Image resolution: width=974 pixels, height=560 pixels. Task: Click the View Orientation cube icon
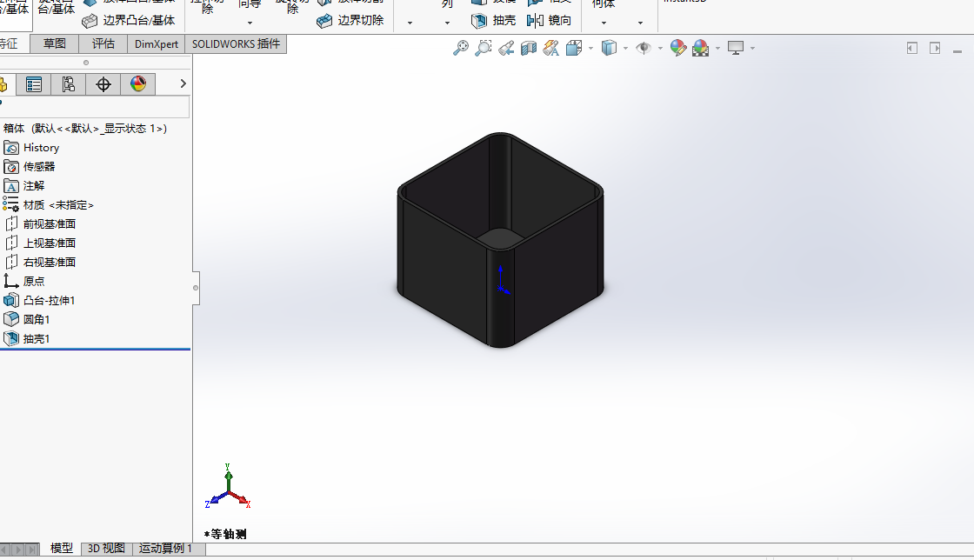point(573,48)
